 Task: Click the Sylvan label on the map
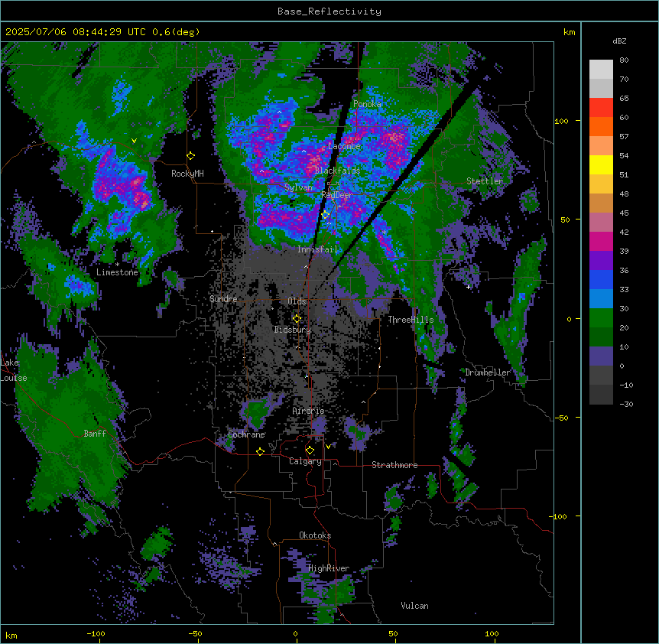[298, 187]
